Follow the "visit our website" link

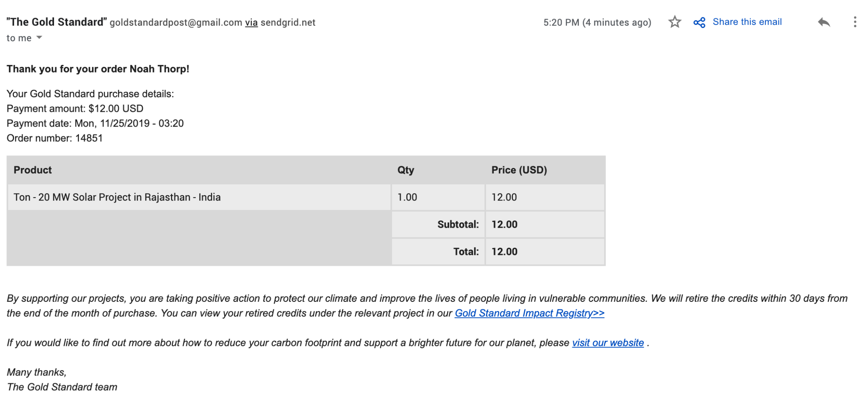[x=608, y=343]
